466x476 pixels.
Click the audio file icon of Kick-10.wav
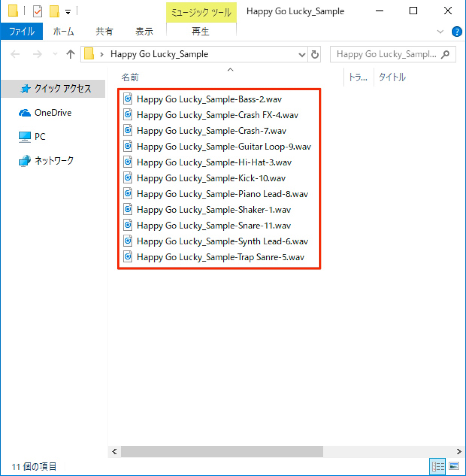click(x=128, y=177)
